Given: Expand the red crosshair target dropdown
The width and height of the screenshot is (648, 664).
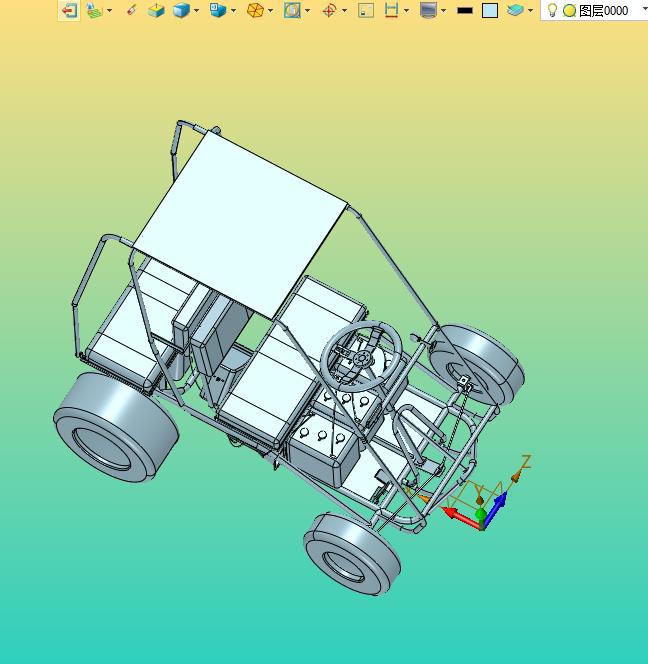Looking at the screenshot, I should [344, 10].
